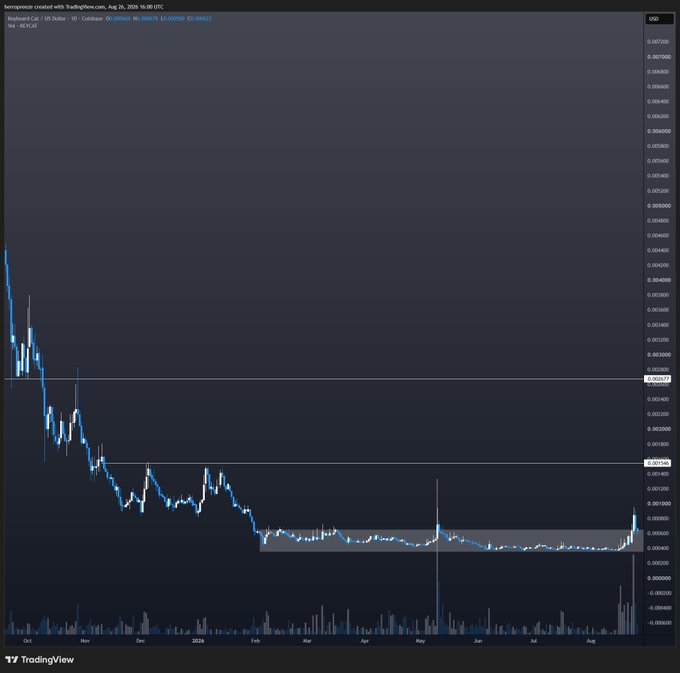Select the grey rectangle range drawing
Screen dimensions: 680x673
tap(451, 540)
